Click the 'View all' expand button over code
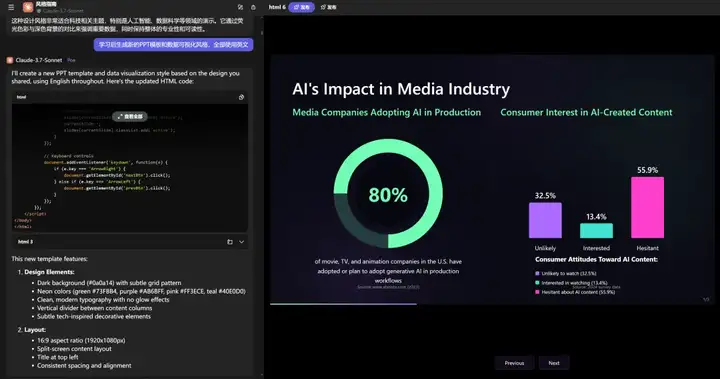Screen dimensions: 720x379 130,116
